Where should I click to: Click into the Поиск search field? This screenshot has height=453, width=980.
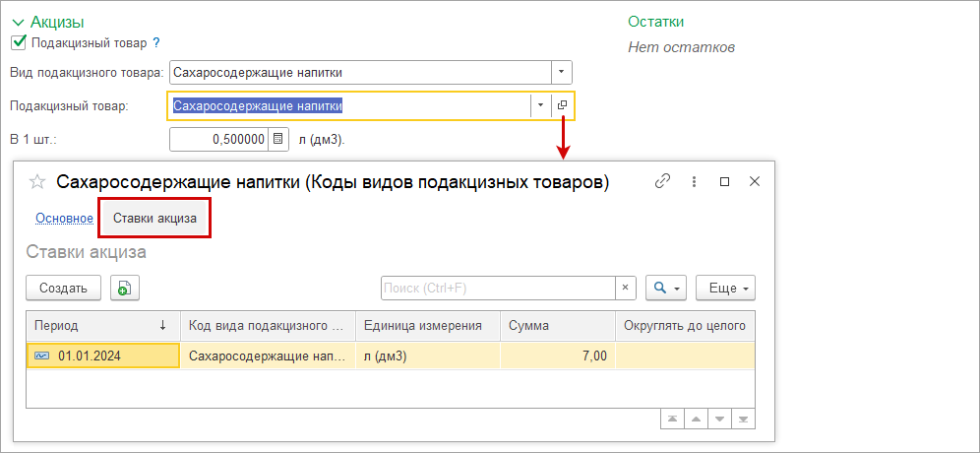tap(497, 288)
